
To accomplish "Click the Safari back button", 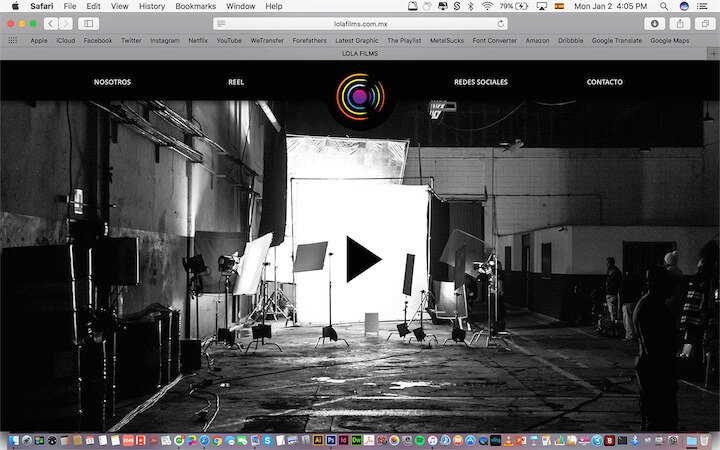I will [49, 23].
